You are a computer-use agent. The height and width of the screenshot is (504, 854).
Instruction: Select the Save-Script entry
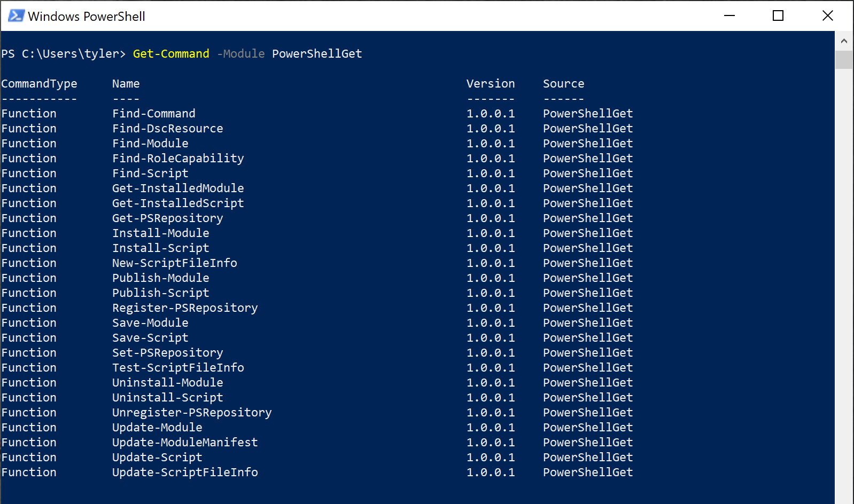[x=150, y=338]
